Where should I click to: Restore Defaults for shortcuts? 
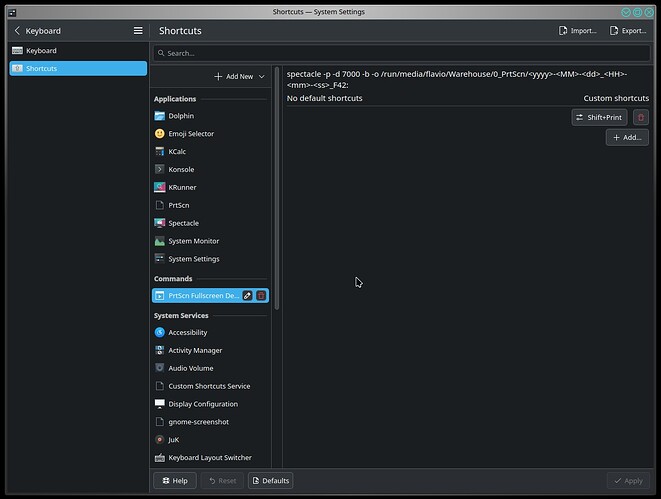tap(271, 480)
